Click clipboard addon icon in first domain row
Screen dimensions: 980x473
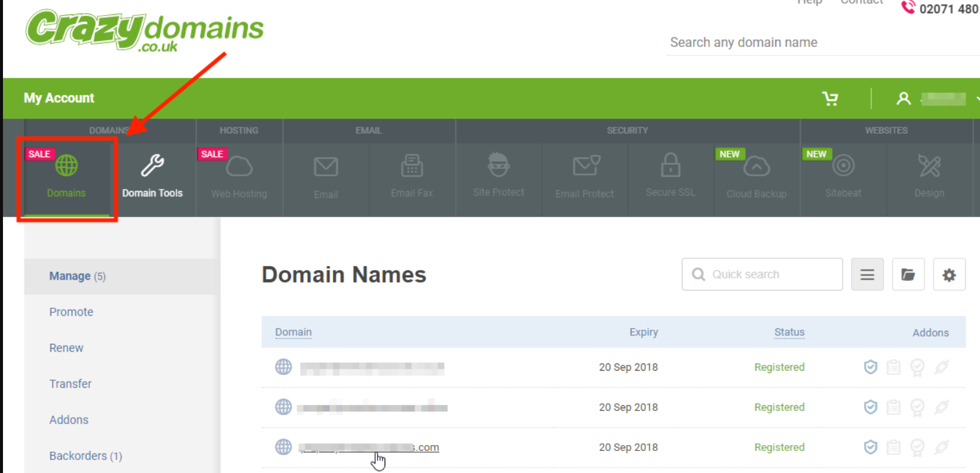[x=894, y=367]
